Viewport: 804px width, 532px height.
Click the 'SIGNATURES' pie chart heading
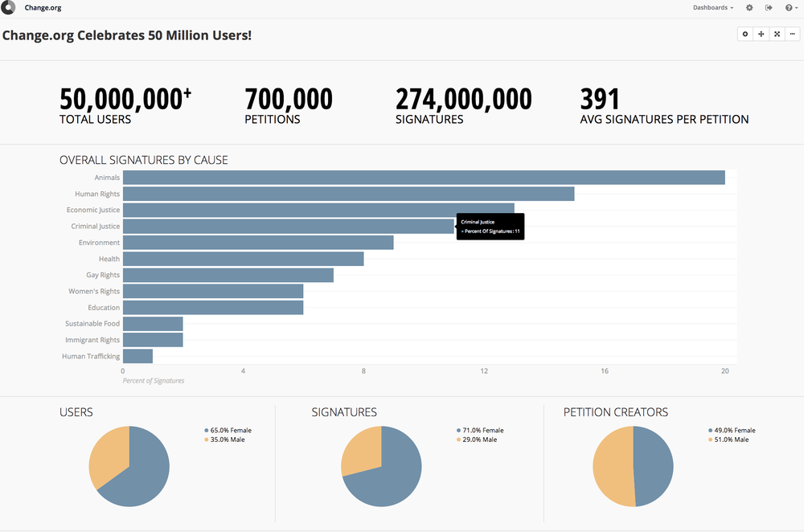(x=344, y=412)
